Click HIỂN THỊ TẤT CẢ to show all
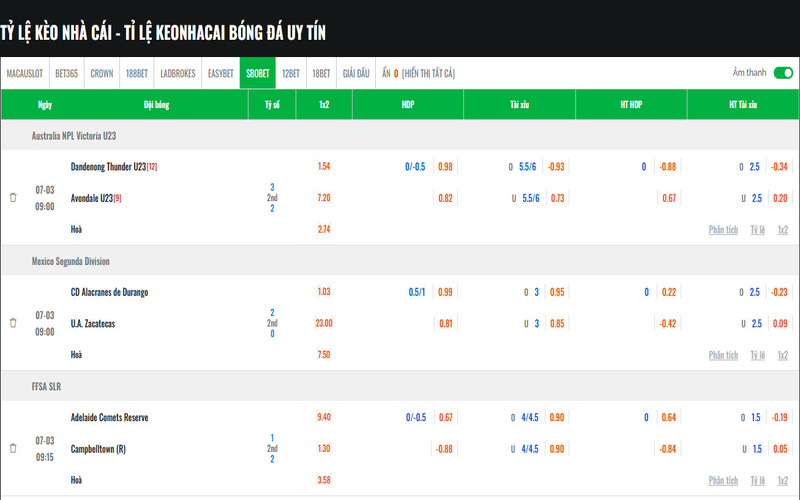The image size is (800, 500). pyautogui.click(x=429, y=74)
